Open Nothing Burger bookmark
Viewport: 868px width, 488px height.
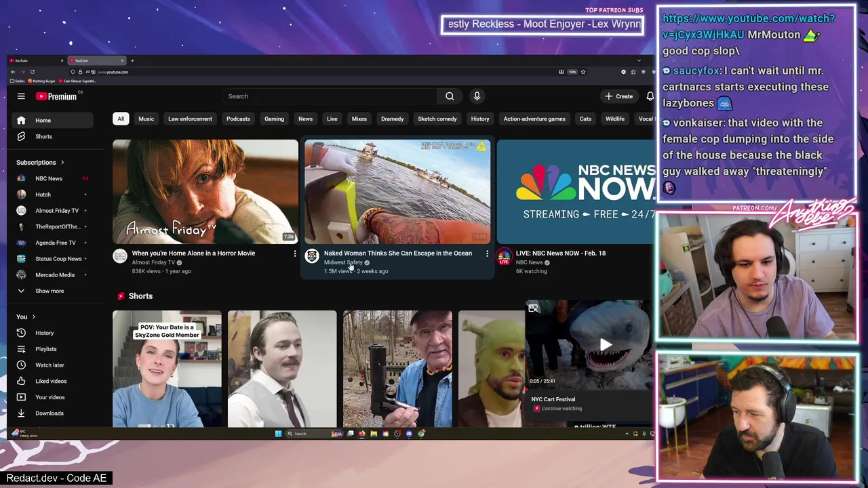(x=42, y=81)
